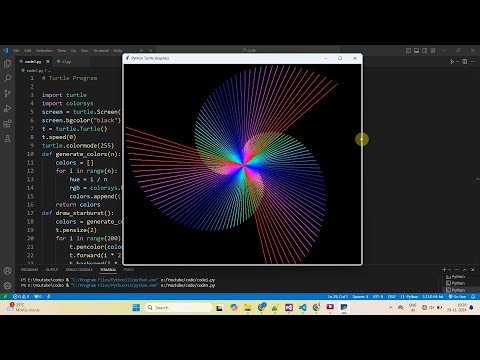This screenshot has width=480, height=360.
Task: Open the Run and Debug view
Action: coord(7,108)
